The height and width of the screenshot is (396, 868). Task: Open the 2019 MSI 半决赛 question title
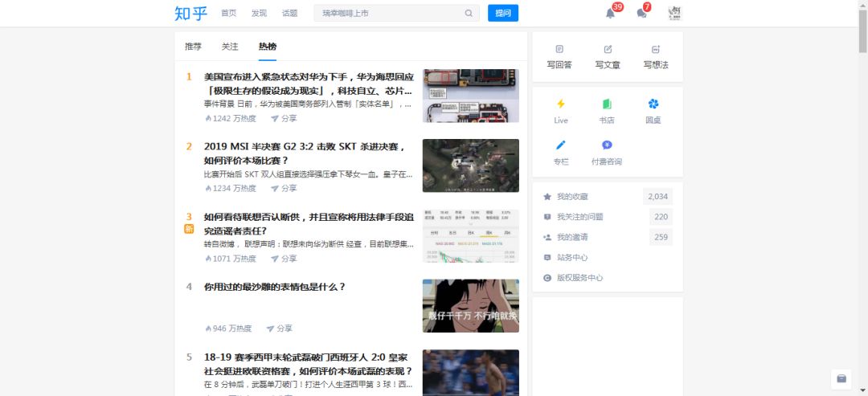click(305, 153)
